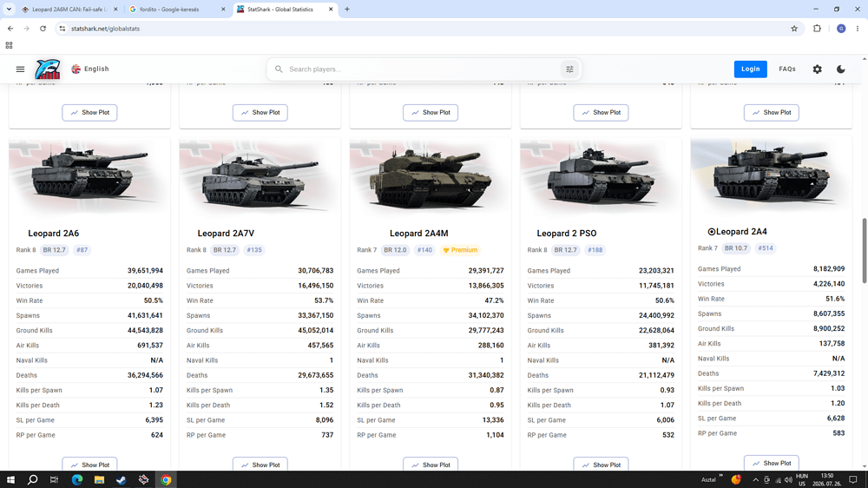Click the blue Login button
This screenshot has height=488, width=868.
pyautogui.click(x=750, y=69)
